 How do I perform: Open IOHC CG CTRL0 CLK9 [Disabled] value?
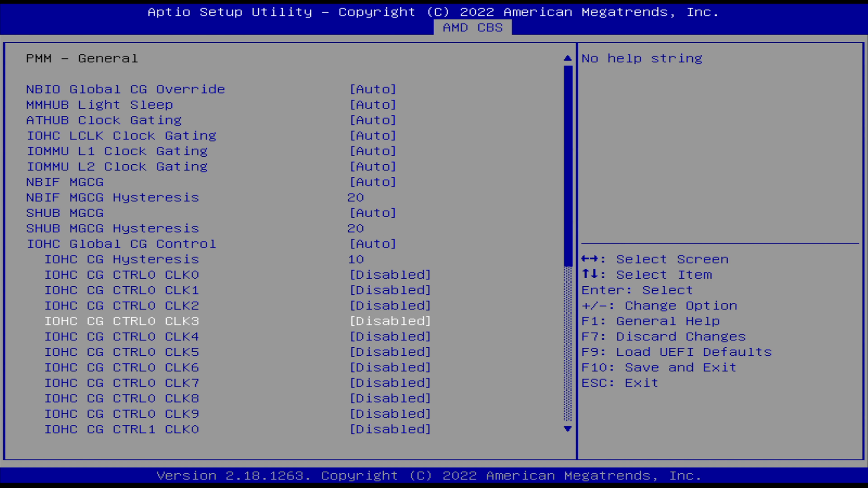[390, 414]
